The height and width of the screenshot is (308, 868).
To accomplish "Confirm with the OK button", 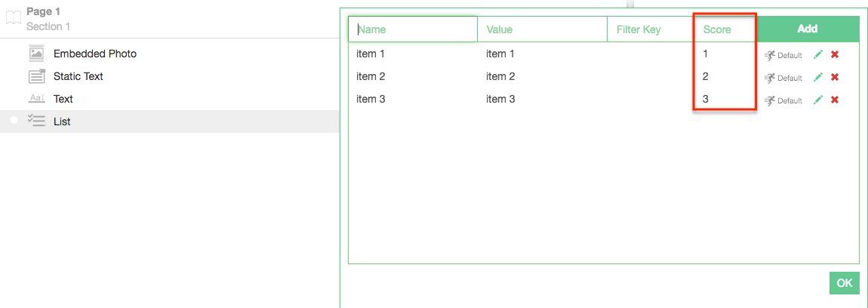I will click(x=844, y=283).
